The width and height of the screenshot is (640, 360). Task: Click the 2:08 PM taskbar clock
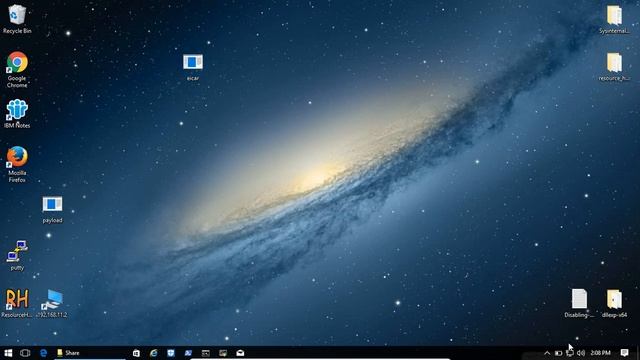[600, 353]
